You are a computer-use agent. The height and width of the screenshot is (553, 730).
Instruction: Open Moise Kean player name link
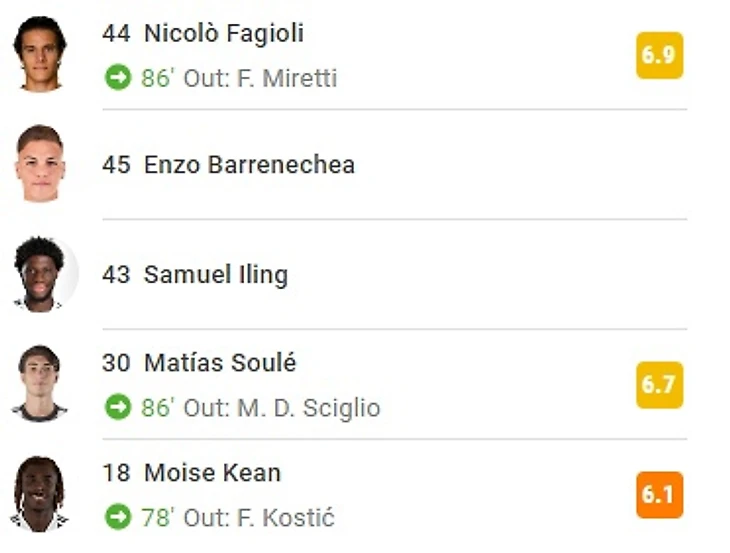point(212,473)
